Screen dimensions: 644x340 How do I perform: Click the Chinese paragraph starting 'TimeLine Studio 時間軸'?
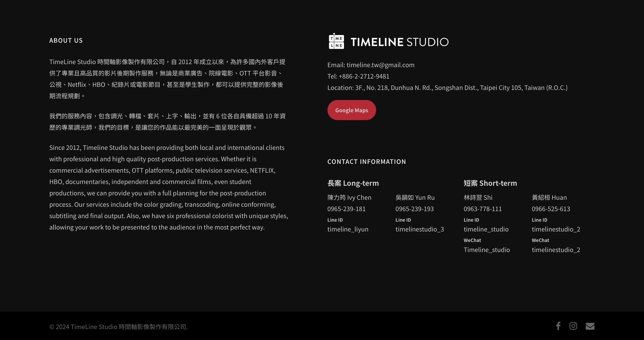[167, 79]
